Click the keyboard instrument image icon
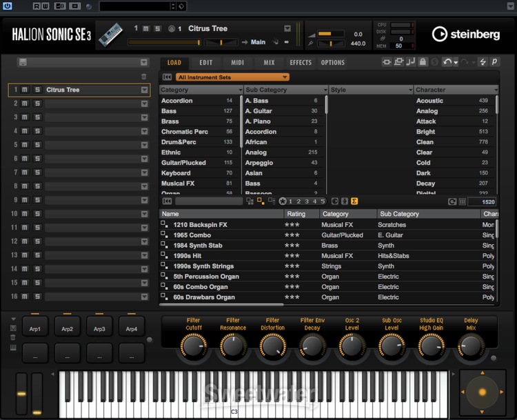This screenshot has height=420, width=517. (x=112, y=34)
